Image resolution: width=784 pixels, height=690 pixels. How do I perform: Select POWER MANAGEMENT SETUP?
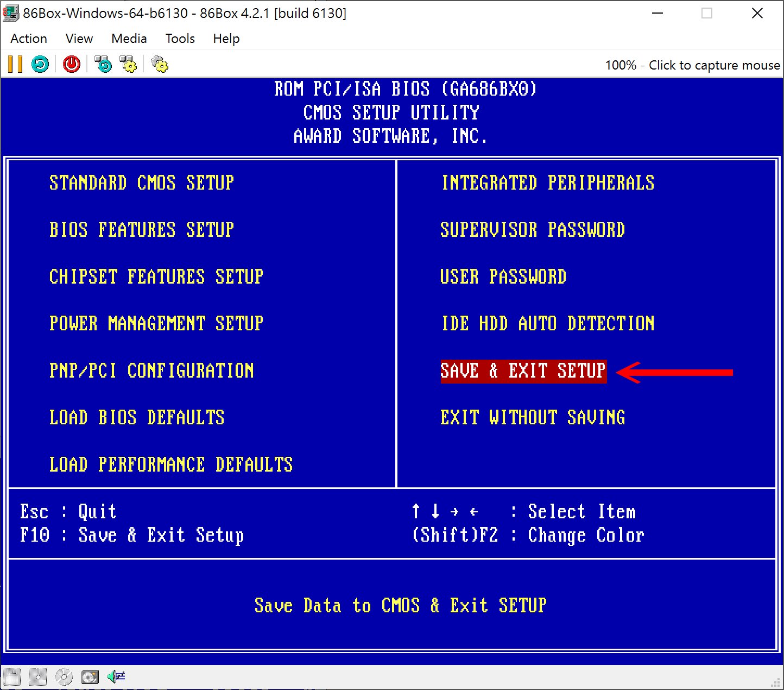(x=156, y=324)
